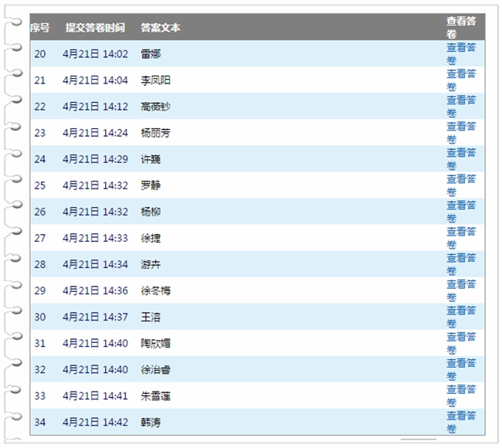Viewport: 502px width, 448px height.
Task: Click the time 4月21日 14:04
Action: [96, 80]
